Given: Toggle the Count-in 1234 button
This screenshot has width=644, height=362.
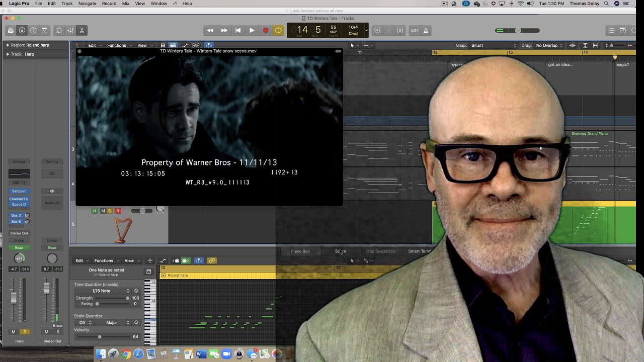Looking at the screenshot, I should [x=415, y=30].
